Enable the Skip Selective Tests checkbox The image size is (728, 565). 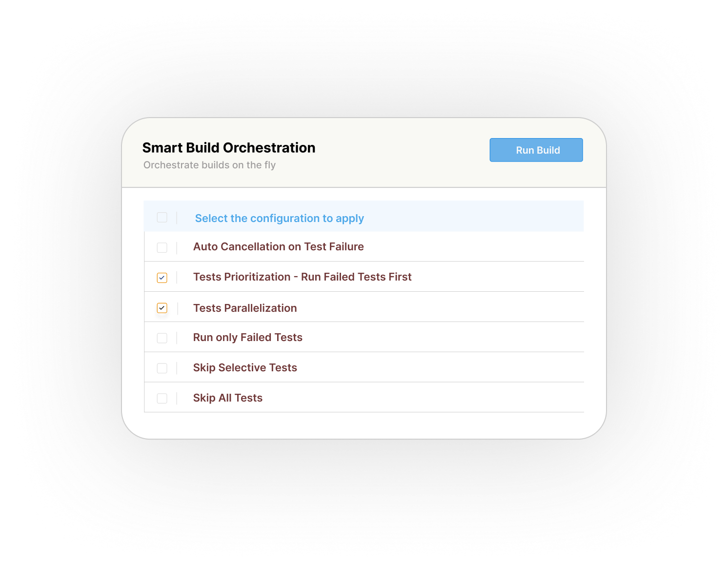pyautogui.click(x=162, y=368)
